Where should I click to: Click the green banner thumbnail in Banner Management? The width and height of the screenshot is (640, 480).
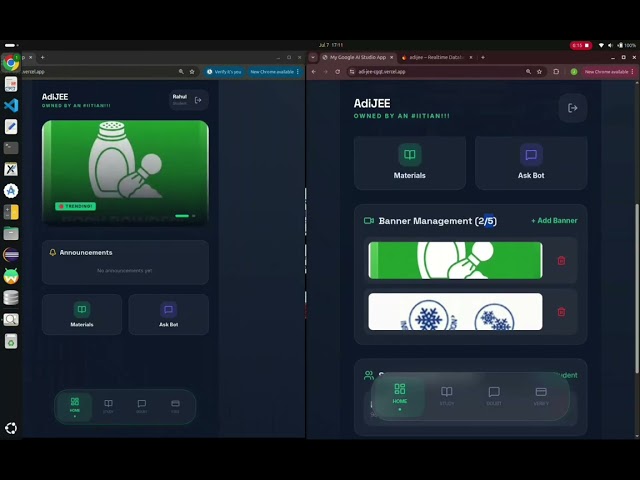pyautogui.click(x=456, y=260)
